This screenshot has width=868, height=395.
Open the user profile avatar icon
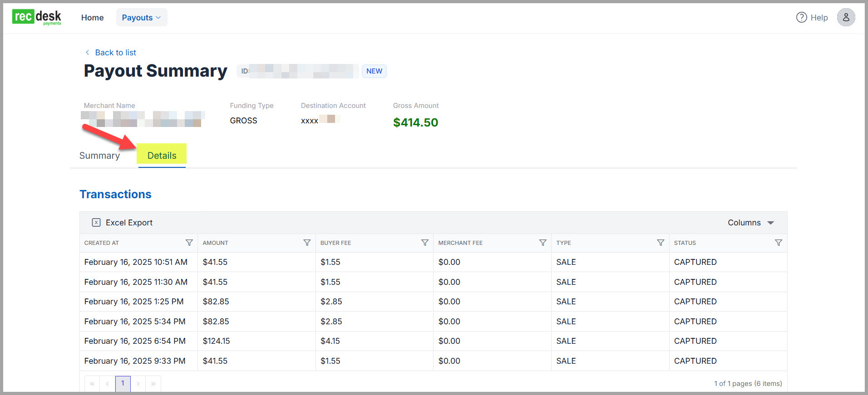point(846,17)
